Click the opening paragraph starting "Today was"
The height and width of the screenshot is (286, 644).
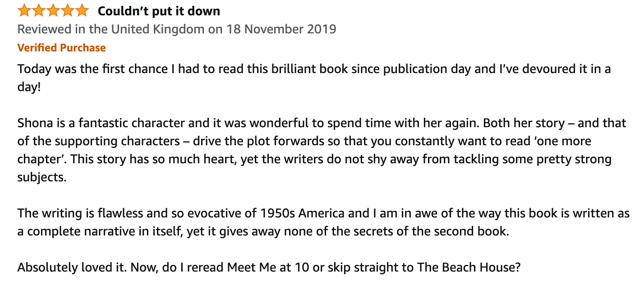tap(314, 78)
